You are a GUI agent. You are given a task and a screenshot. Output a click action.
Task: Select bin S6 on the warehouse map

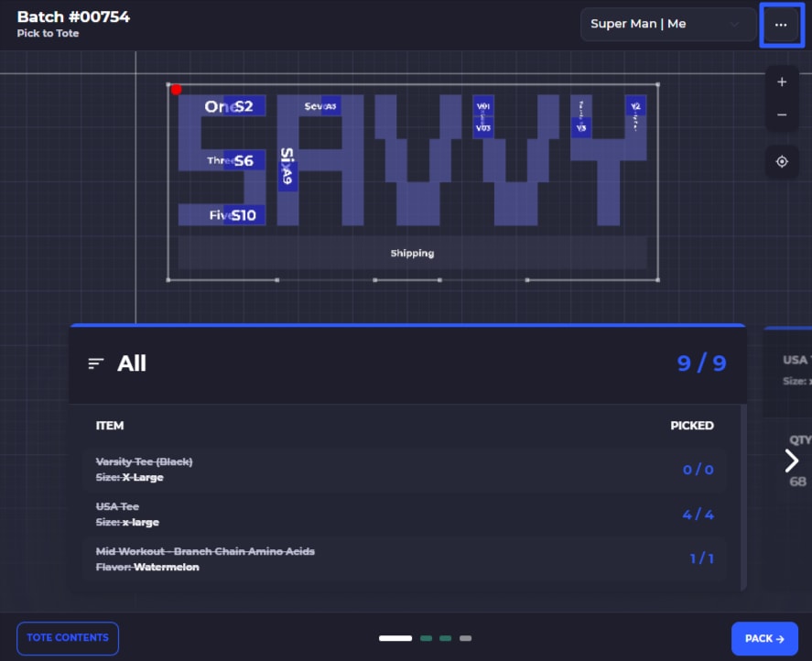click(x=244, y=160)
